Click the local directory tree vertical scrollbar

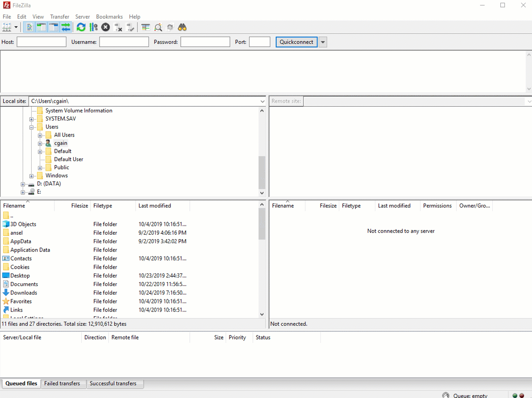coord(262,152)
